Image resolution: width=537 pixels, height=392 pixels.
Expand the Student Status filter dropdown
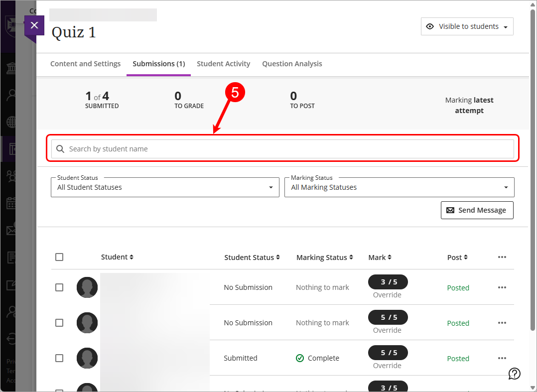pos(165,187)
